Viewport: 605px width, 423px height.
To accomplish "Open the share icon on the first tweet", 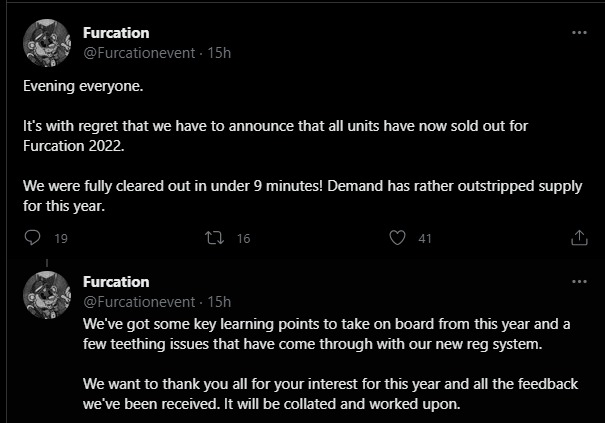I will pyautogui.click(x=579, y=238).
